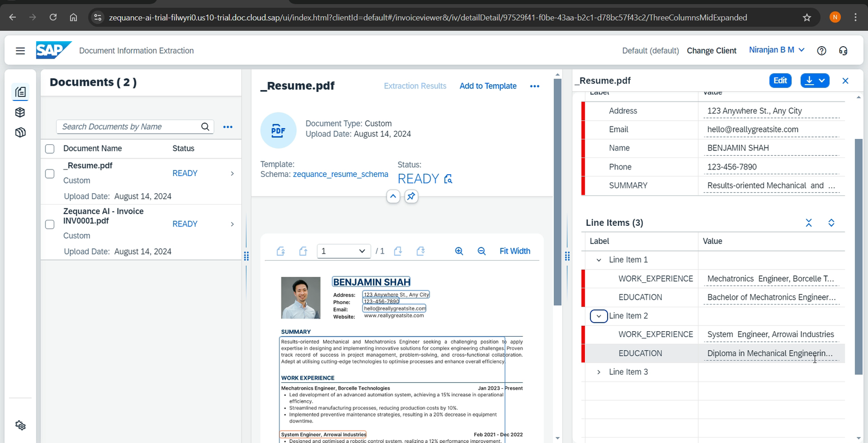Click the extraction results vertical scrollbar
The width and height of the screenshot is (868, 443).
858,256
